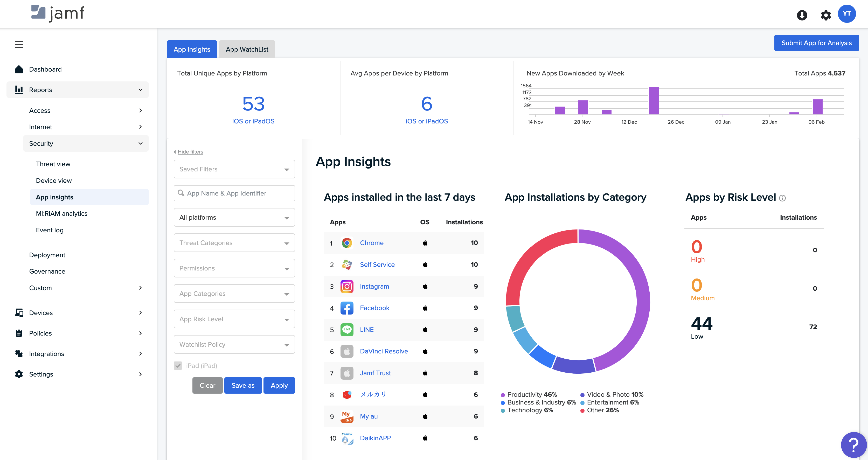Toggle the hamburger menu icon

coord(19,45)
